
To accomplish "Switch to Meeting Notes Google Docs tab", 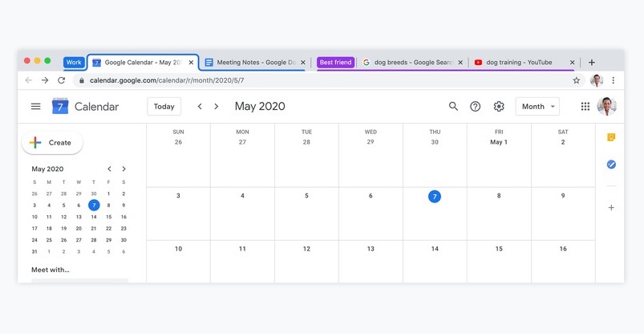I will point(250,62).
